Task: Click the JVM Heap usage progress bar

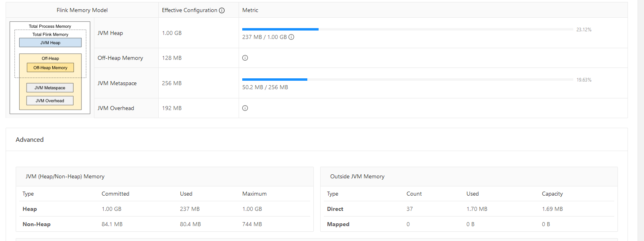Action: point(408,29)
